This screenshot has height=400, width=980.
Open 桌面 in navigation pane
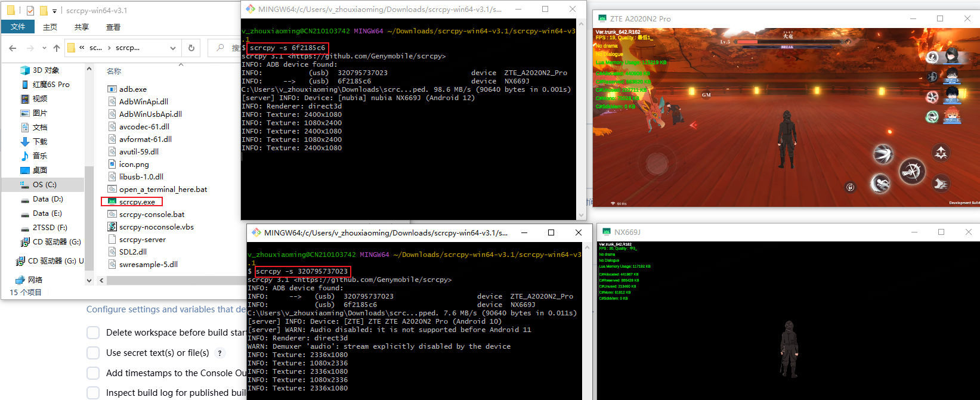point(40,170)
